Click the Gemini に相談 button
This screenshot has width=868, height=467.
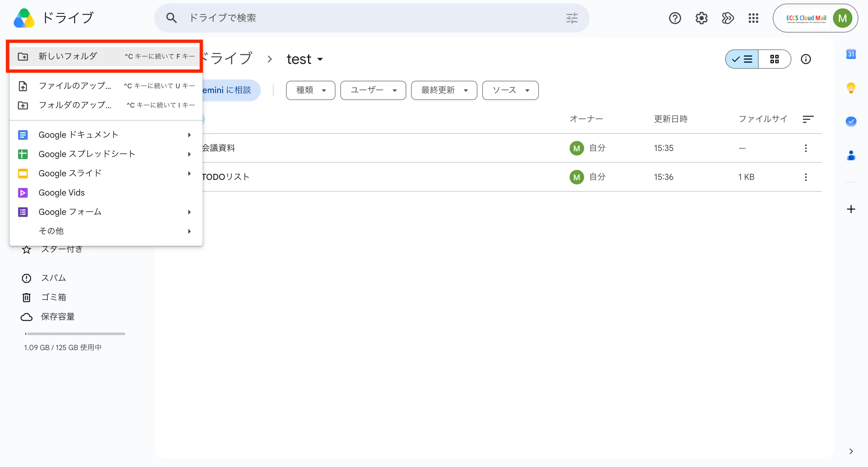231,90
